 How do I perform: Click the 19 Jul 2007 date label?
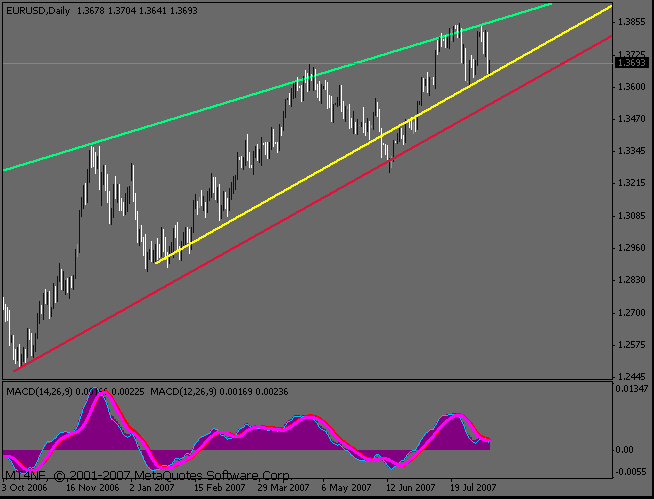coord(473,487)
